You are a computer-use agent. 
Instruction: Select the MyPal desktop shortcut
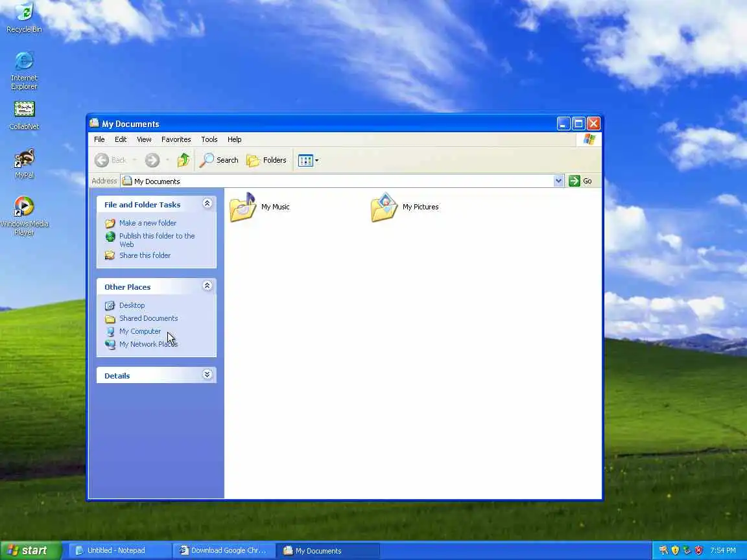coord(24,164)
